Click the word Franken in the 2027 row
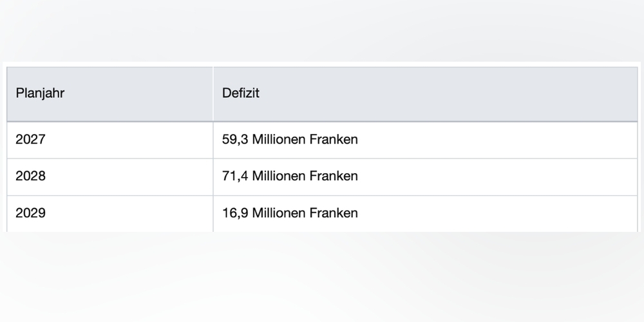The height and width of the screenshot is (322, 644). pyautogui.click(x=334, y=139)
